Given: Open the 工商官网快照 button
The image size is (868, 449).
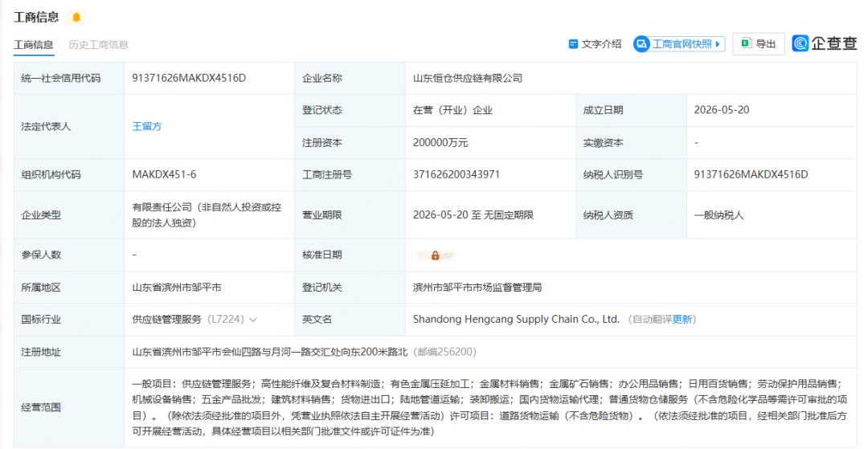Looking at the screenshot, I should pyautogui.click(x=679, y=43).
